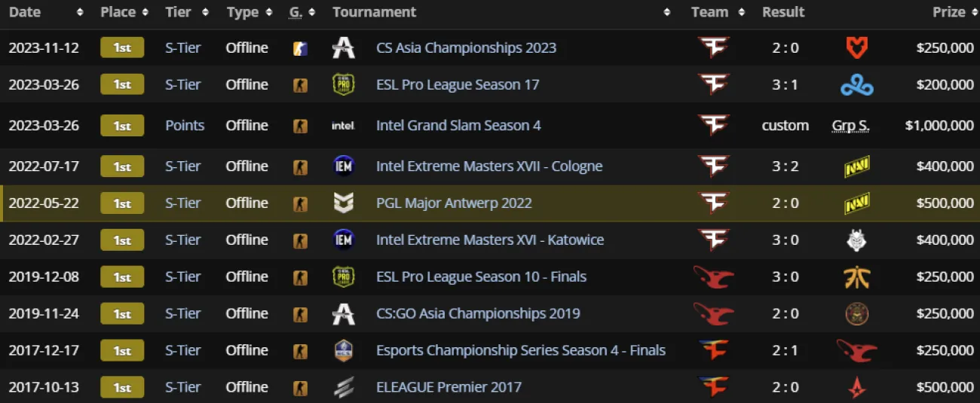Sort results by the Prize column

coord(948,12)
